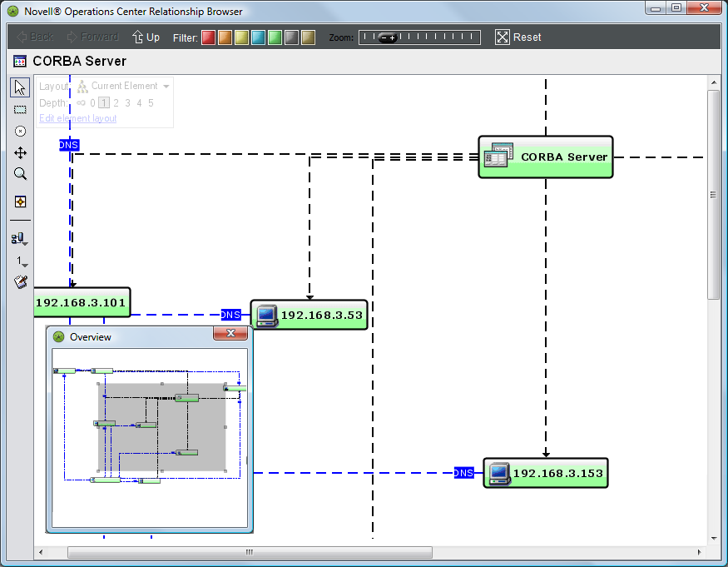This screenshot has height=567, width=728.
Task: Activate the circle target tool
Action: [20, 131]
